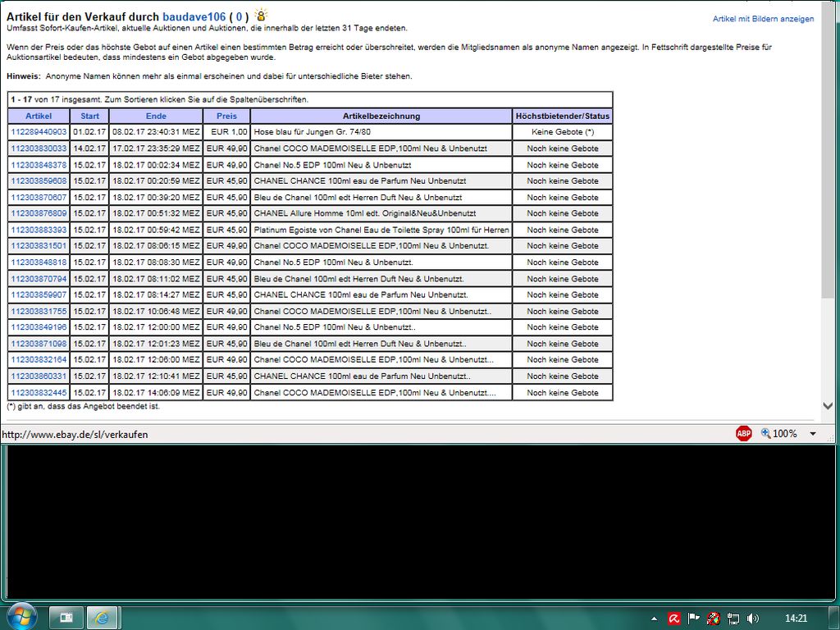840x630 pixels.
Task: Click status bar URL ebay.de/sl/verkaufen
Action: pyautogui.click(x=75, y=435)
